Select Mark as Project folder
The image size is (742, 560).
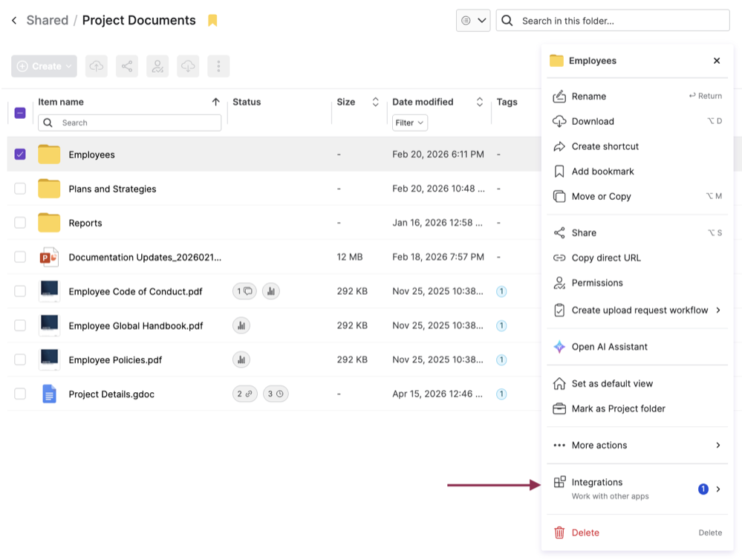(x=637, y=408)
